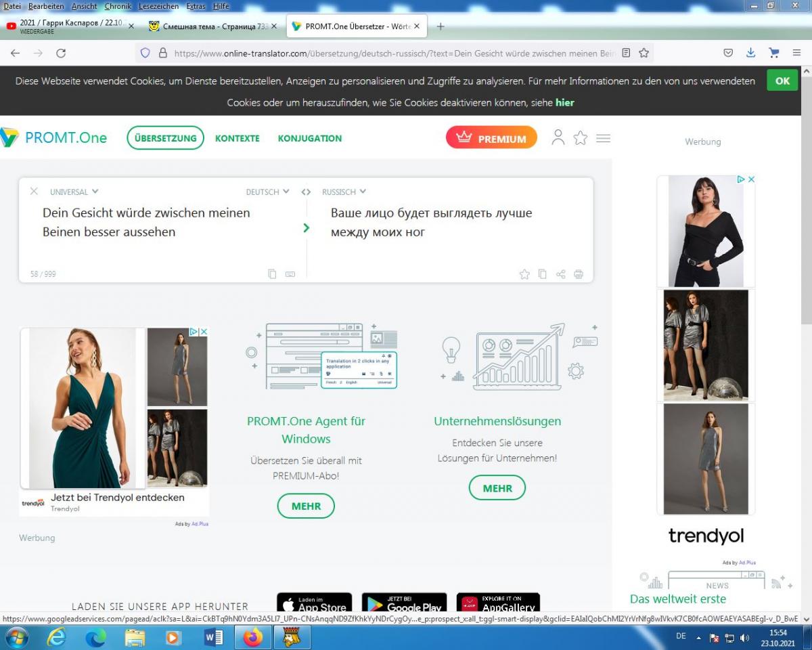
Task: Click the Firefox URL address bar
Action: tap(396, 53)
